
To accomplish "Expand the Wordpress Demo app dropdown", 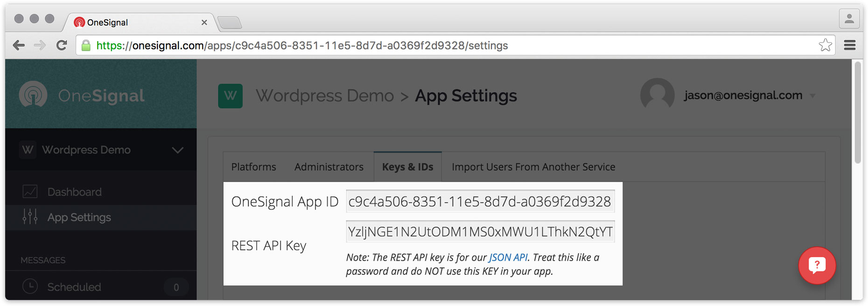I will (177, 150).
